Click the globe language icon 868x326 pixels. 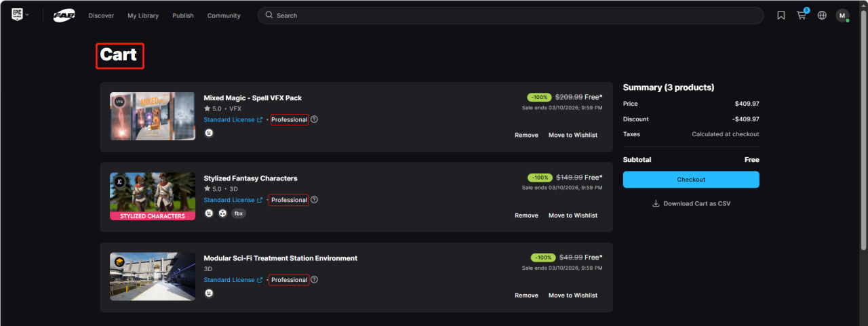[x=822, y=16]
